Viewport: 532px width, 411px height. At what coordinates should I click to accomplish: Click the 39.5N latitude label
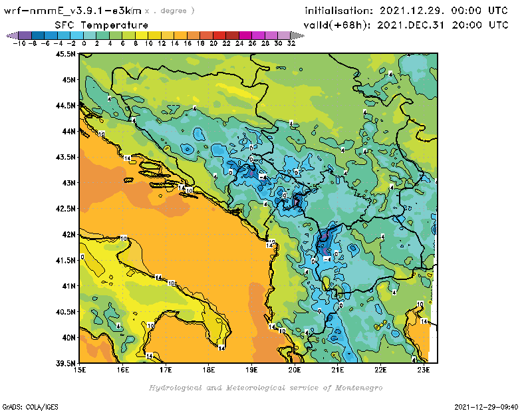[x=65, y=364]
